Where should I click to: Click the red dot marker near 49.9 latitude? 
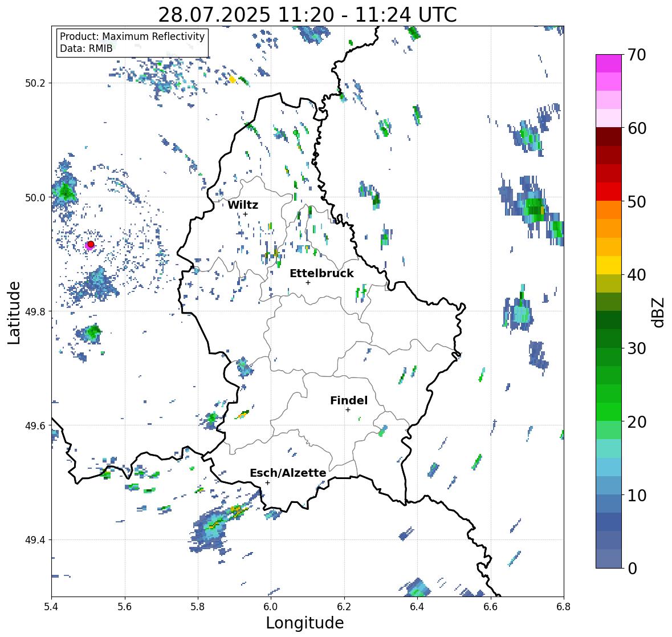click(x=91, y=244)
